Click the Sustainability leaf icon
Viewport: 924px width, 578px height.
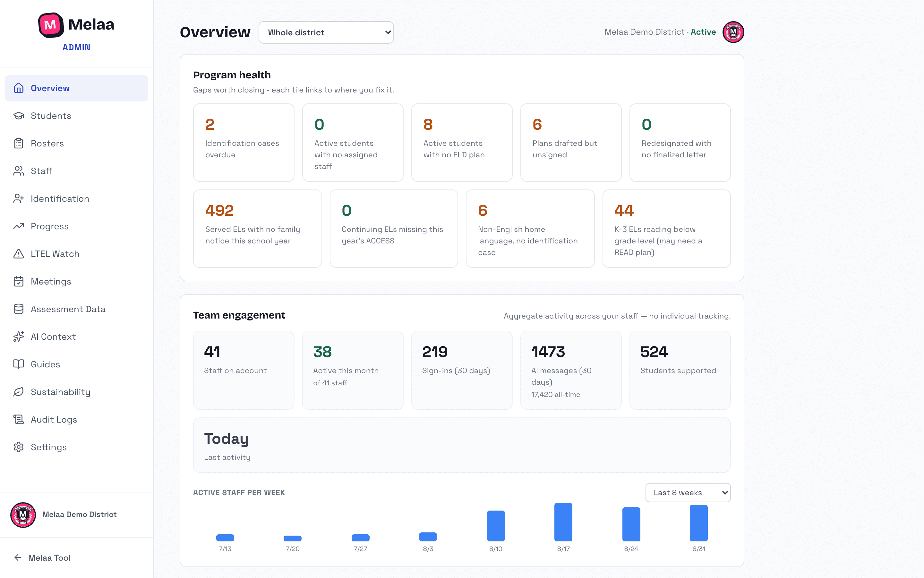[x=18, y=392]
